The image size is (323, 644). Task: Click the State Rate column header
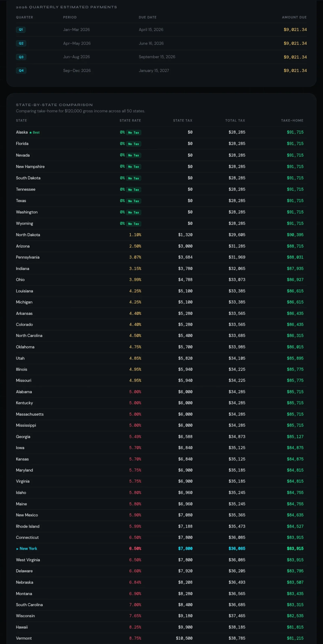[130, 121]
